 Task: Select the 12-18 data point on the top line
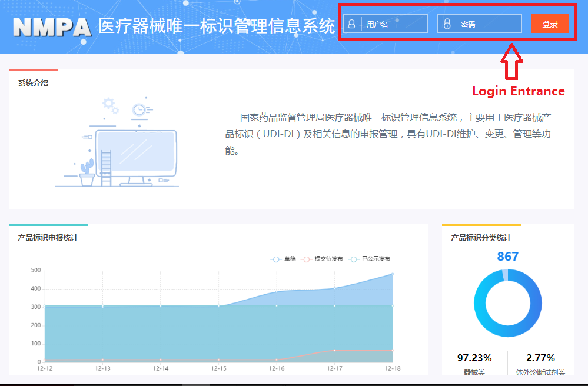(393, 274)
